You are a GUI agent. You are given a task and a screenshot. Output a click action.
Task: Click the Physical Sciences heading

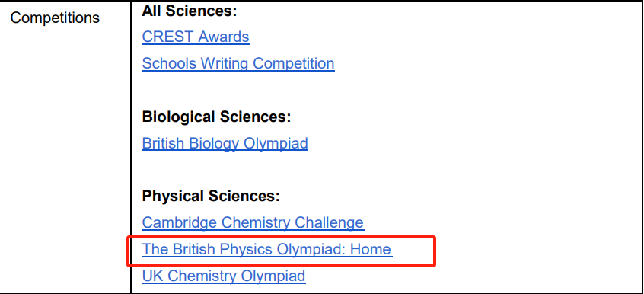(x=211, y=197)
